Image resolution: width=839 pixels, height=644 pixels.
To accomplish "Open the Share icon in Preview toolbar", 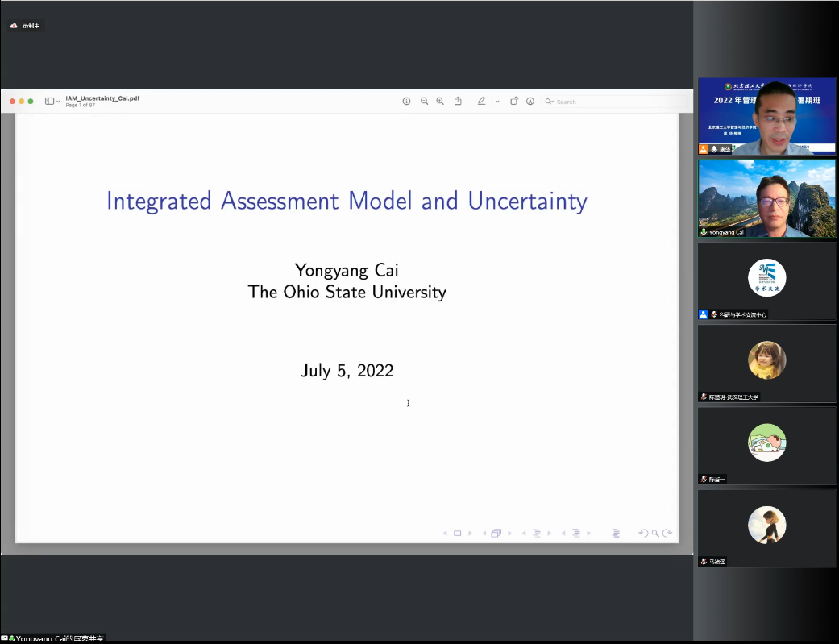I will 458,102.
